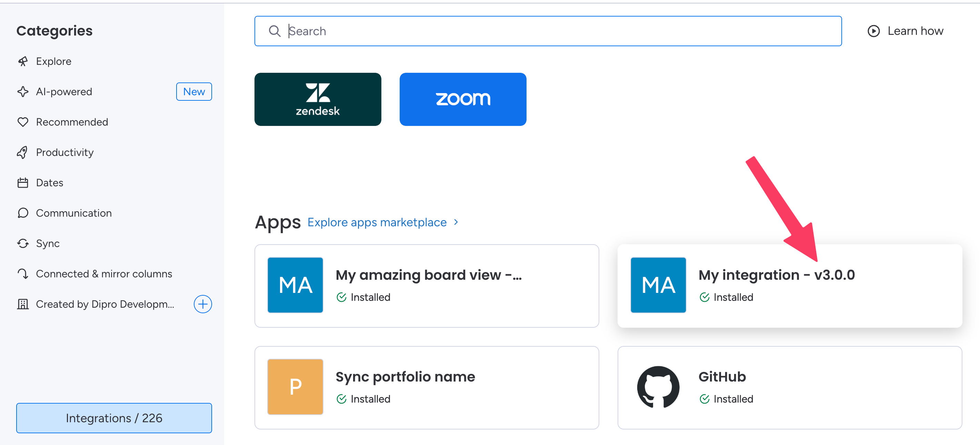Image resolution: width=980 pixels, height=445 pixels.
Task: Click the Installed checkmark under Sync portfolio name
Action: click(x=342, y=399)
